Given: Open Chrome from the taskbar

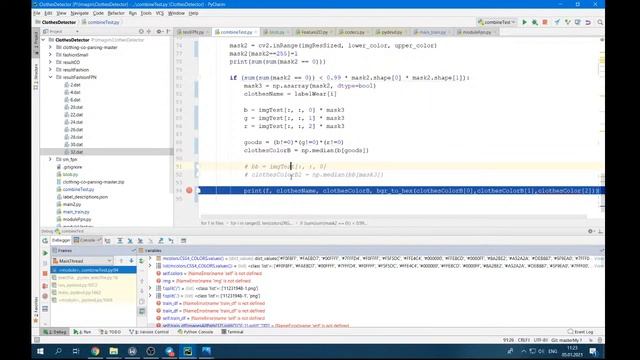Looking at the screenshot, I should (x=95, y=351).
